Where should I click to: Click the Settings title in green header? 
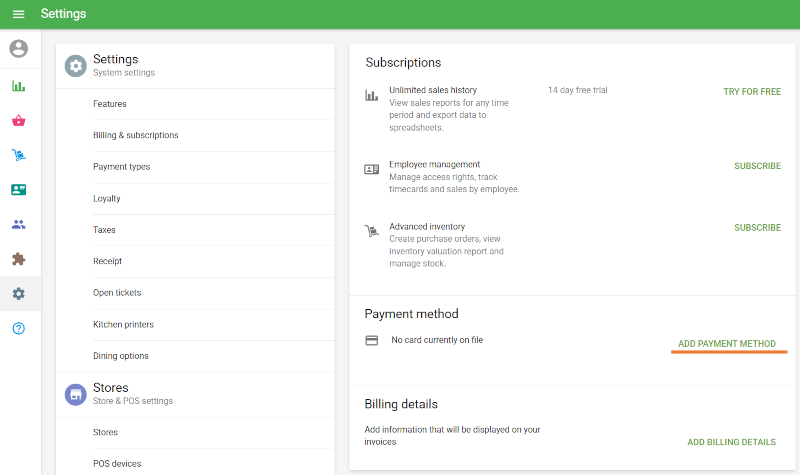tap(63, 14)
